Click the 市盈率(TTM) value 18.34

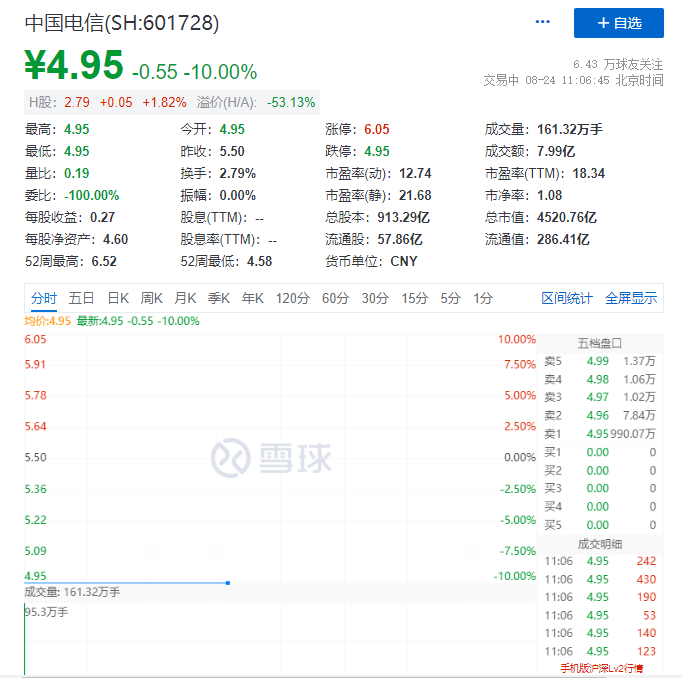(588, 173)
